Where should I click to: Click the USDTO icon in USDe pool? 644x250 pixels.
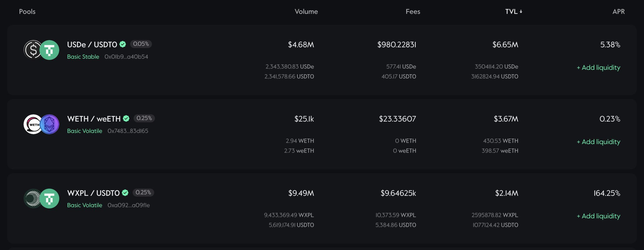pos(50,50)
